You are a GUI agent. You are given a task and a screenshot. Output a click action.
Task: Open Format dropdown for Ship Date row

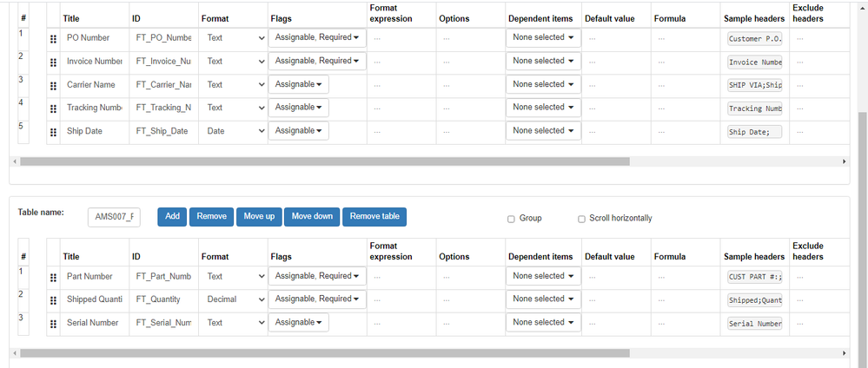235,131
